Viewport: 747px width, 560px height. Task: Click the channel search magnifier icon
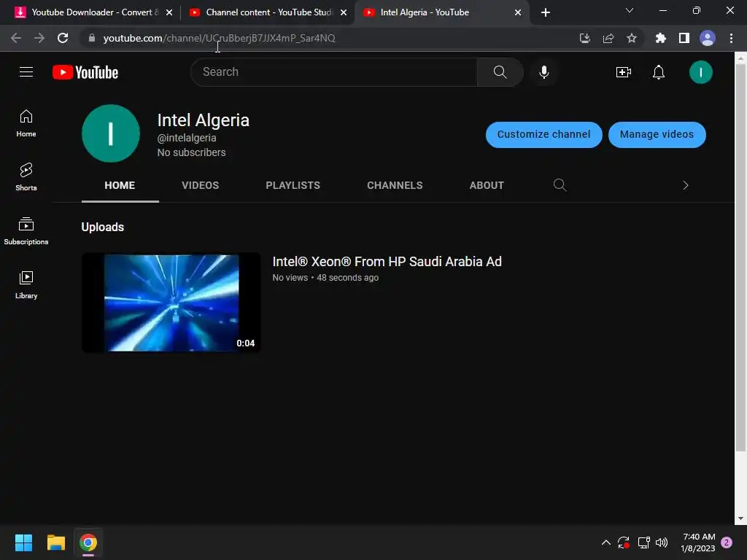(x=560, y=184)
